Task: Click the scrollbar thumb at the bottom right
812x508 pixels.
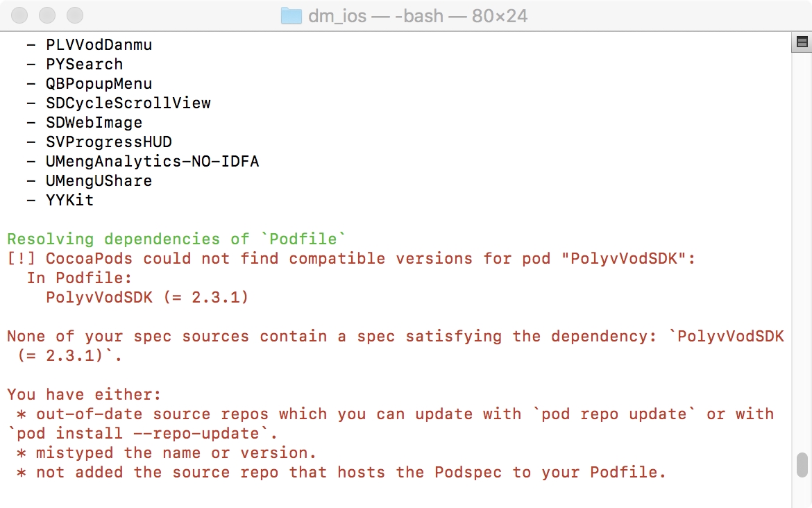Action: pos(802,464)
